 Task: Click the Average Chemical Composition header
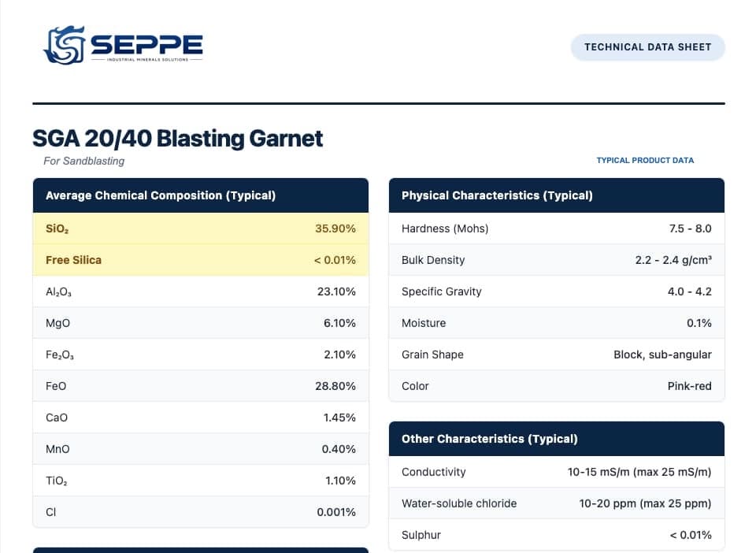[x=201, y=195]
